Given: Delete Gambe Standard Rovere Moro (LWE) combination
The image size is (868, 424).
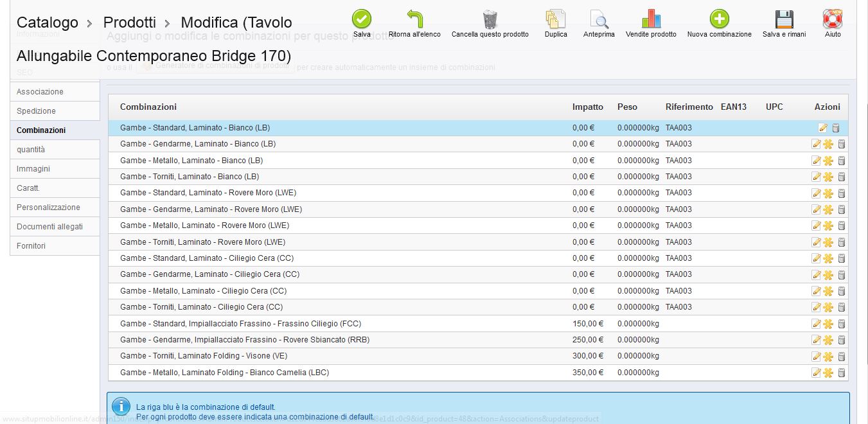Looking at the screenshot, I should pyautogui.click(x=842, y=193).
